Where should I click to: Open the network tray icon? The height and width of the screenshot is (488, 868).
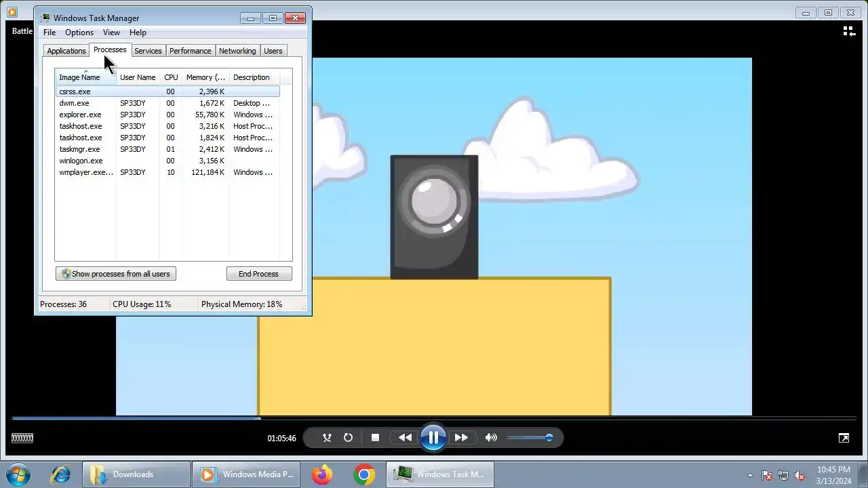tap(783, 475)
